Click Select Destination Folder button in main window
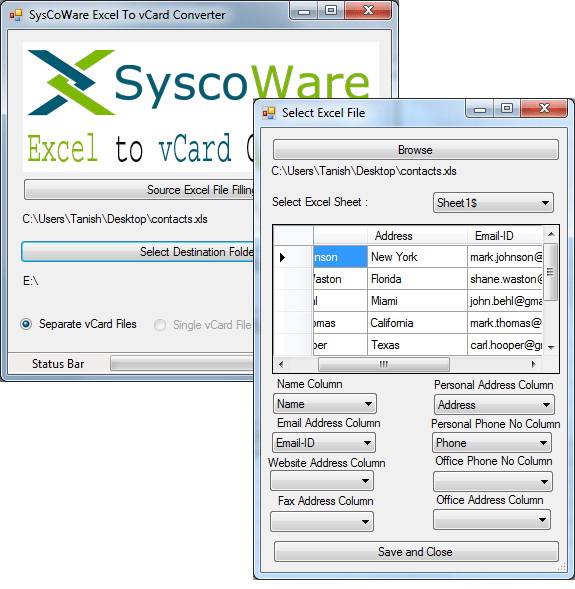Screen dimensions: 575x589 137,252
